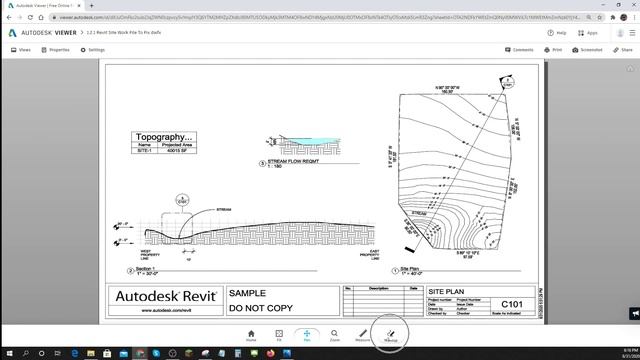Open Task View on the taskbar
640x360 pixels.
pos(58,353)
